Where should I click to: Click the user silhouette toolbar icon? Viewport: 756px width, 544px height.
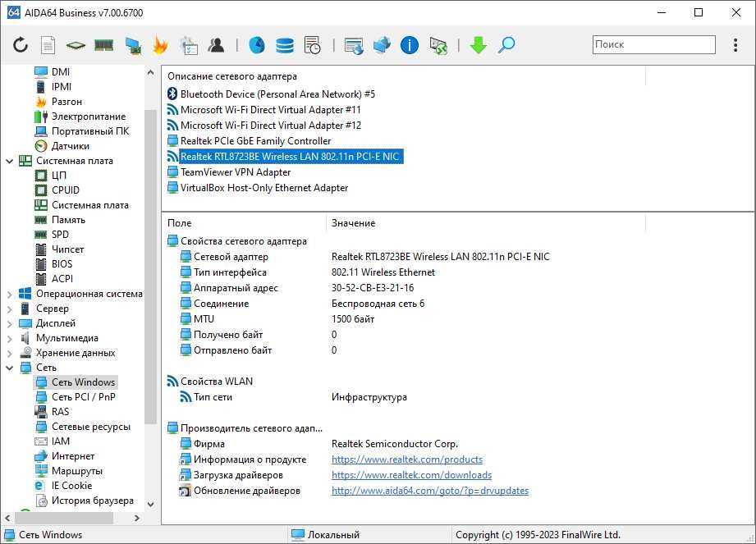pos(217,45)
